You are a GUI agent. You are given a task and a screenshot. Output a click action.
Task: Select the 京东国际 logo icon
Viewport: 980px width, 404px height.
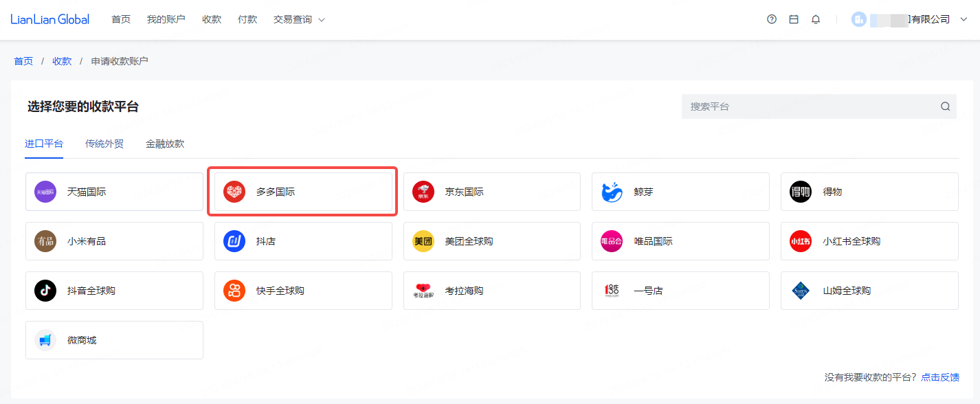coord(423,192)
